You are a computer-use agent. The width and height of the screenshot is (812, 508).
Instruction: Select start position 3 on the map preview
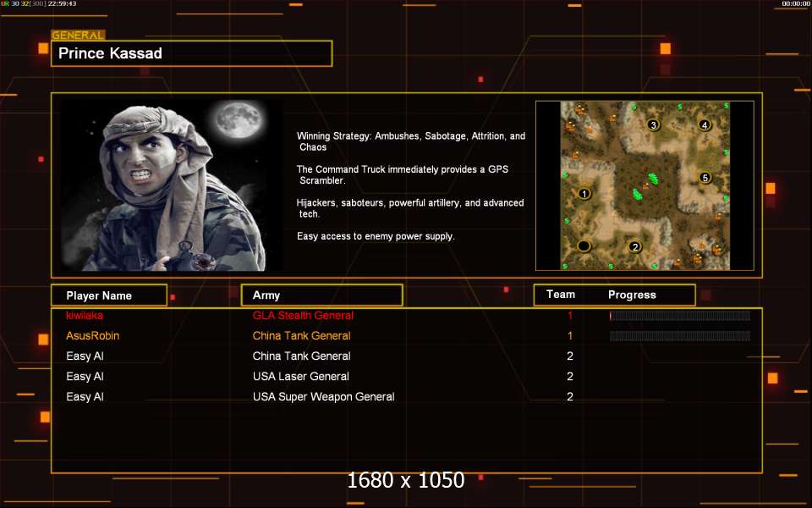click(x=653, y=124)
